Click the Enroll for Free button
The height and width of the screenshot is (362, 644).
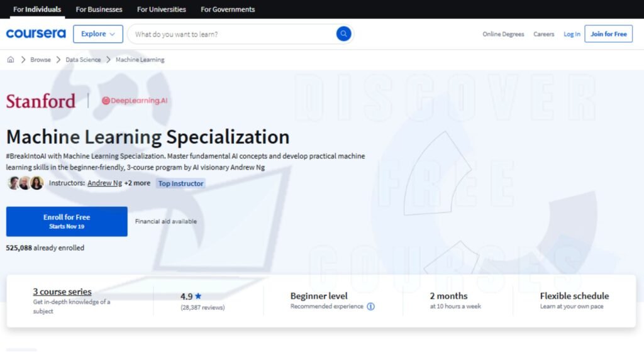coord(67,221)
